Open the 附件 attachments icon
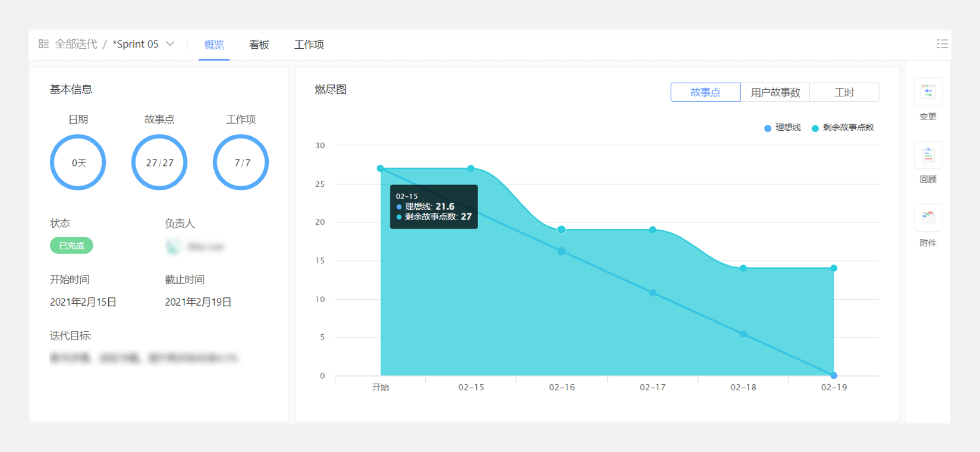 [x=928, y=218]
